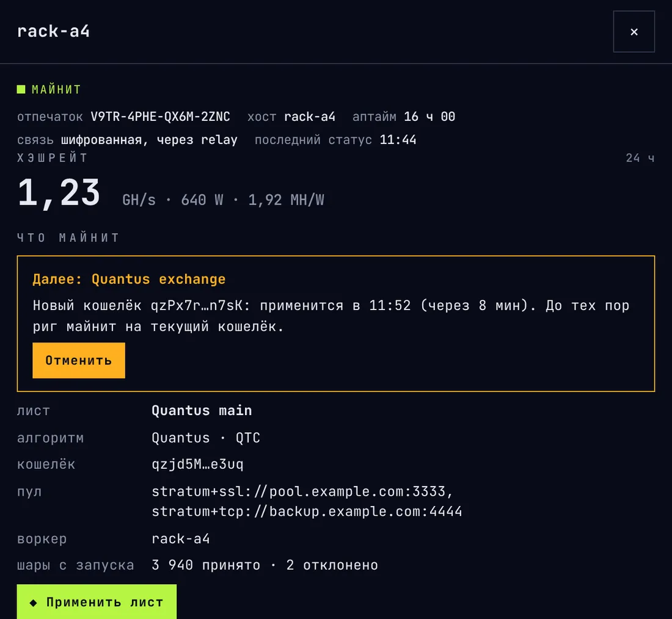Image resolution: width=672 pixels, height=619 pixels.
Task: Click the Отменить button
Action: [x=79, y=360]
